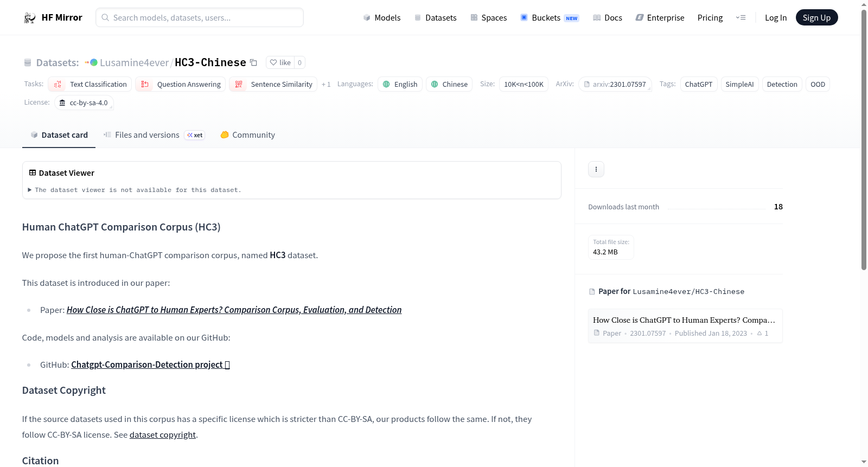
Task: Open the Text Classification task tag
Action: pos(90,84)
